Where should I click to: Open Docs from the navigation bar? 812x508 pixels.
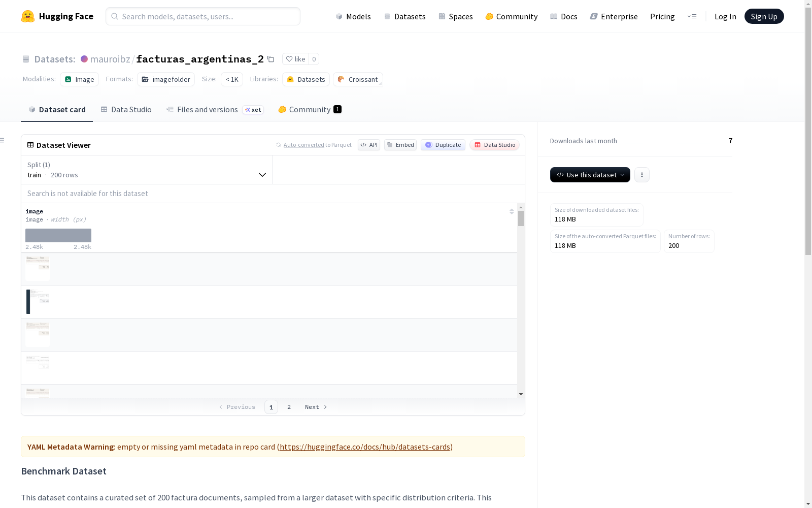pos(564,16)
